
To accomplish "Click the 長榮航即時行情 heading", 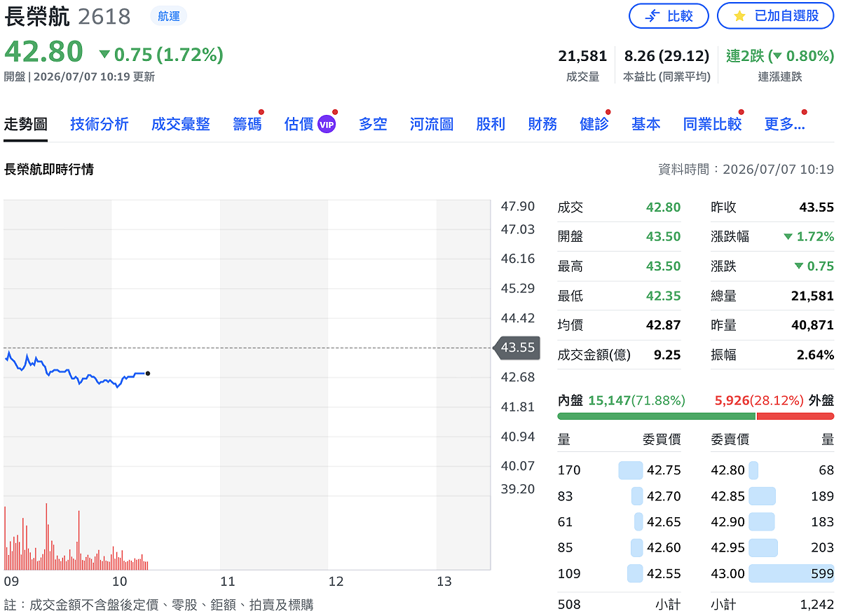I will click(x=49, y=169).
